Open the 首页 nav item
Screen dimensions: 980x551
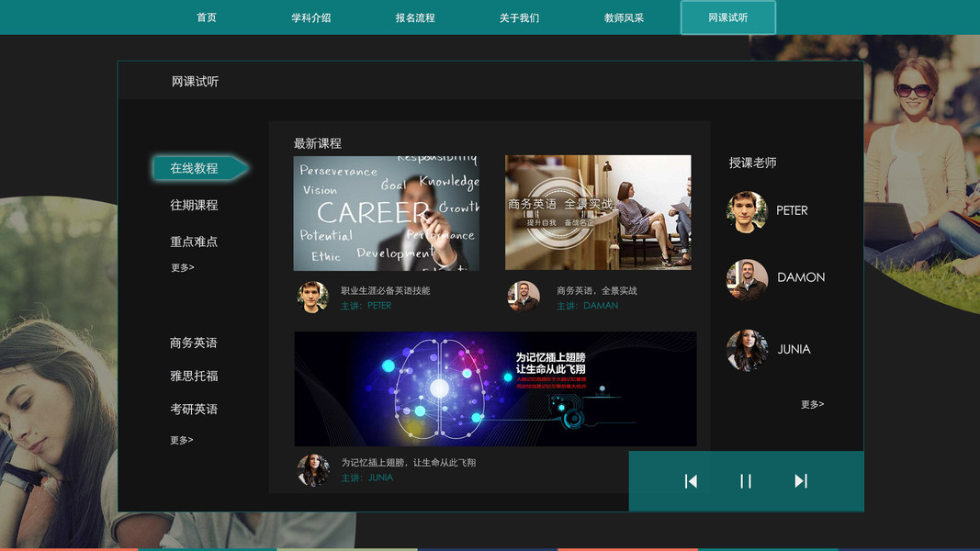point(207,17)
